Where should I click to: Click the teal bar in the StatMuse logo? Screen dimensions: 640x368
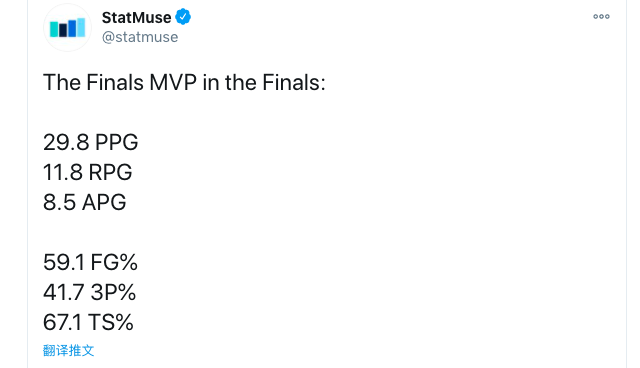coord(54,29)
